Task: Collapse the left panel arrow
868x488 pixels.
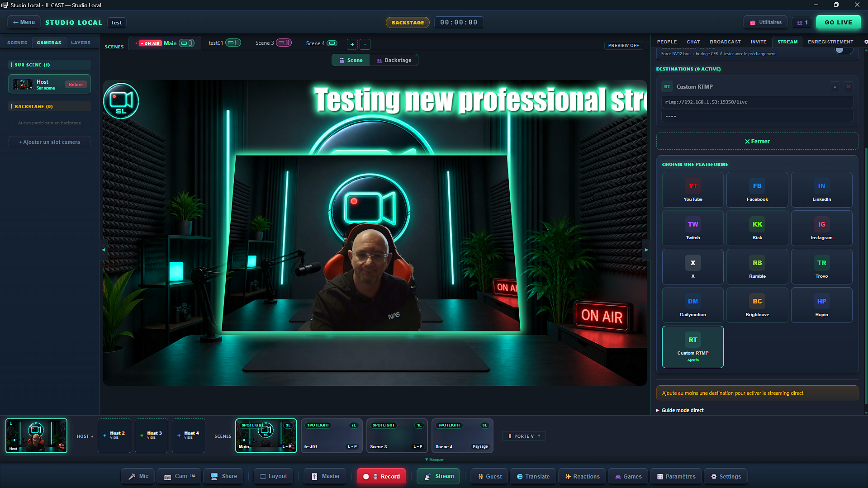Action: click(104, 250)
